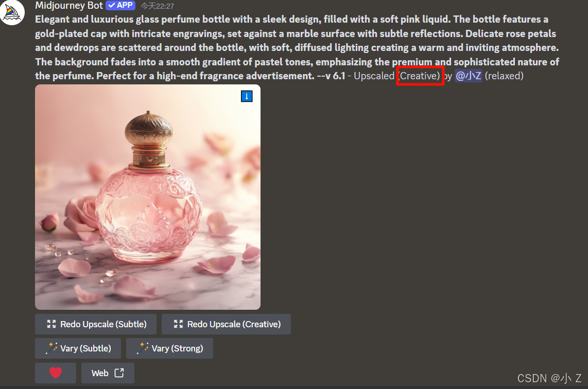This screenshot has width=588, height=389.
Task: Open the image via Web label
Action: pos(100,373)
